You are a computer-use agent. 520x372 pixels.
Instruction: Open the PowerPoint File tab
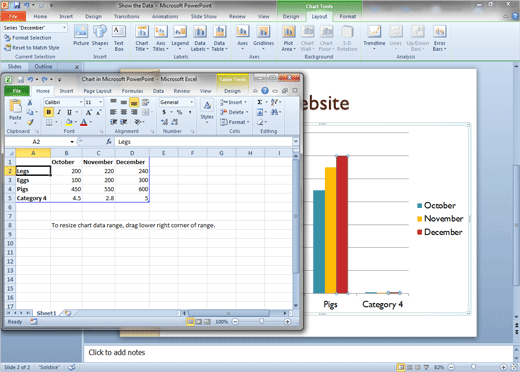[13, 16]
